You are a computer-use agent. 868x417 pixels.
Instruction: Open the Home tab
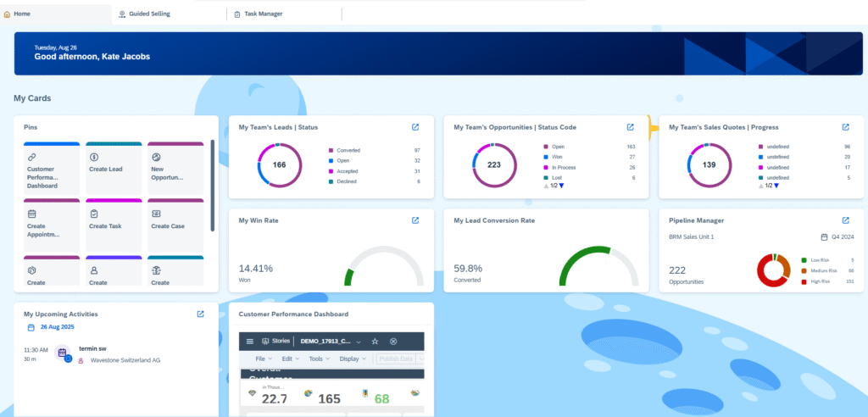(x=56, y=14)
